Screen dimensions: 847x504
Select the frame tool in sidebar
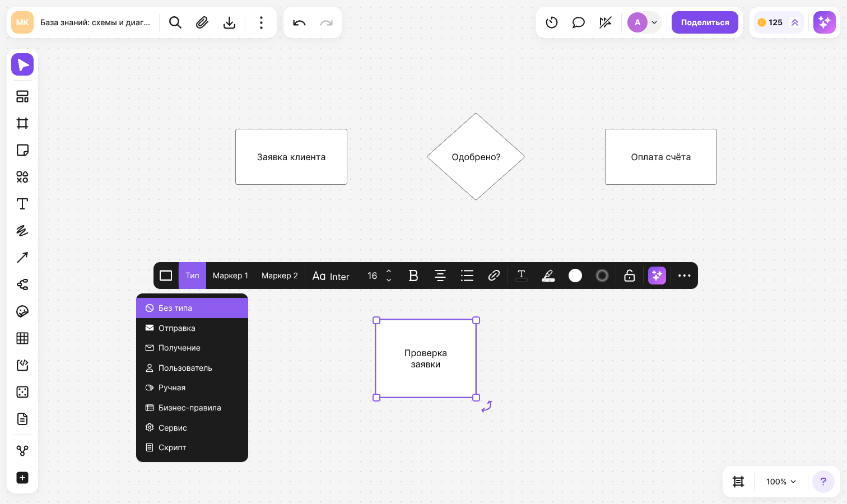point(22,123)
